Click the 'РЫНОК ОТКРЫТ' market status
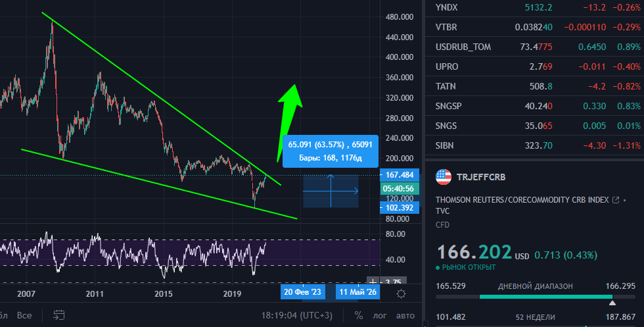Screen dimensions: 644x327 pos(468,267)
